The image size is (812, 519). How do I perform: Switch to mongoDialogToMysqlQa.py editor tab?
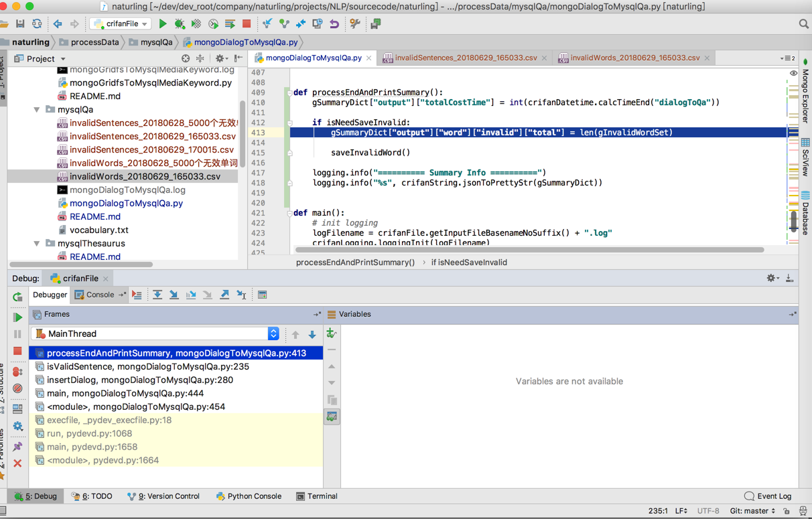pos(313,58)
